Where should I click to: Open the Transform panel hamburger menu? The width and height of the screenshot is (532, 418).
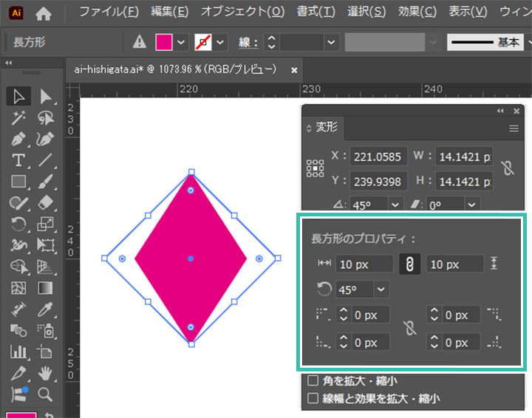tap(514, 128)
